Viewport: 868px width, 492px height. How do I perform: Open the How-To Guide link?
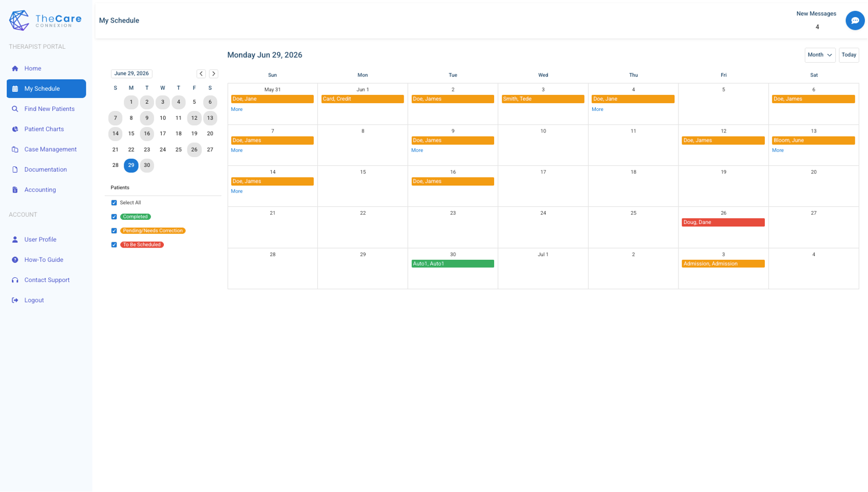(44, 260)
